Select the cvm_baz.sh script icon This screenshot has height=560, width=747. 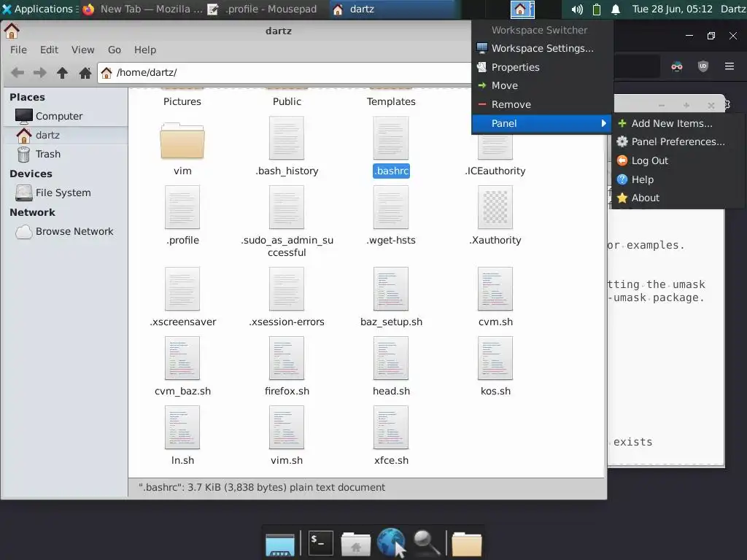point(182,358)
